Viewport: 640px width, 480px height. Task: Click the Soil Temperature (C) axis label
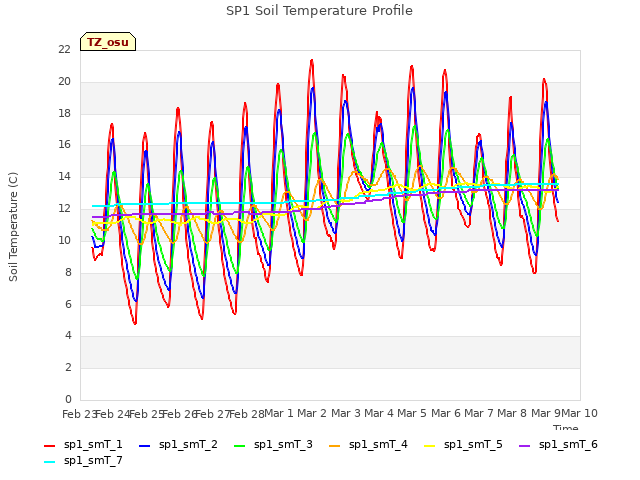[x=13, y=227]
